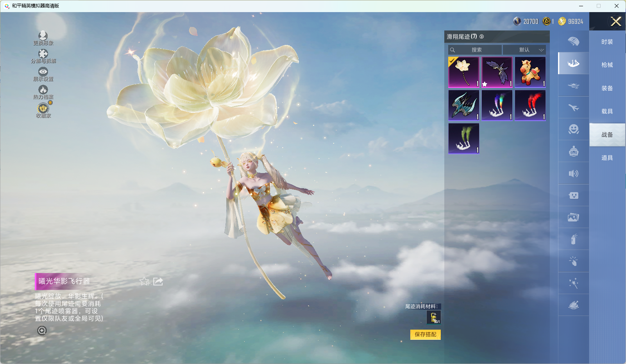Open help icon beside 滑翔尾迹 title
The width and height of the screenshot is (626, 364).
482,37
